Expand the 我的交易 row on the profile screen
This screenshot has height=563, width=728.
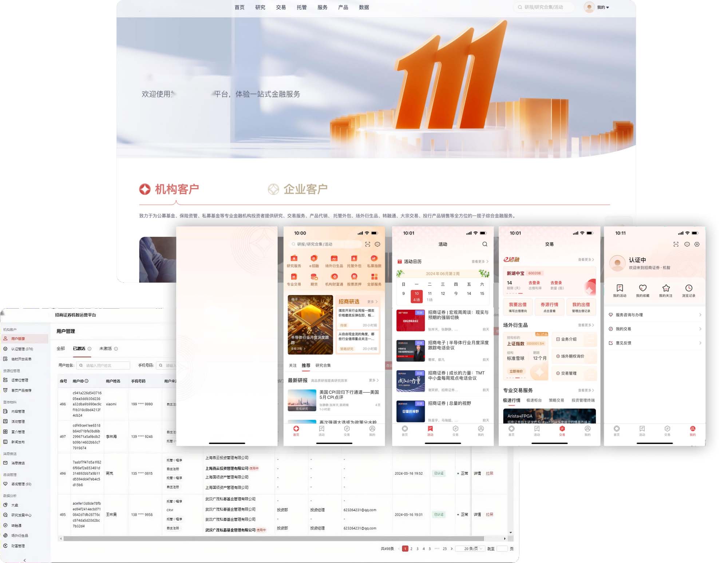point(655,329)
